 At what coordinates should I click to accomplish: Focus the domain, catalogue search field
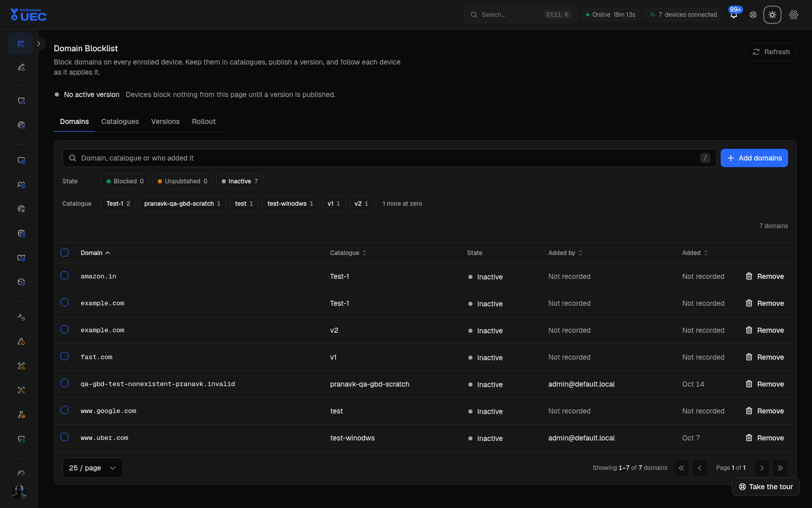[x=389, y=158]
